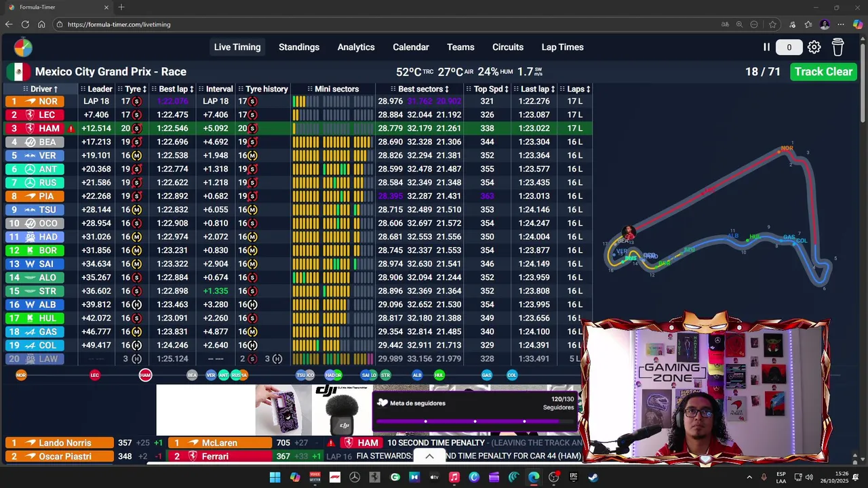868x488 pixels.
Task: Open the Calendar tab
Action: point(411,47)
